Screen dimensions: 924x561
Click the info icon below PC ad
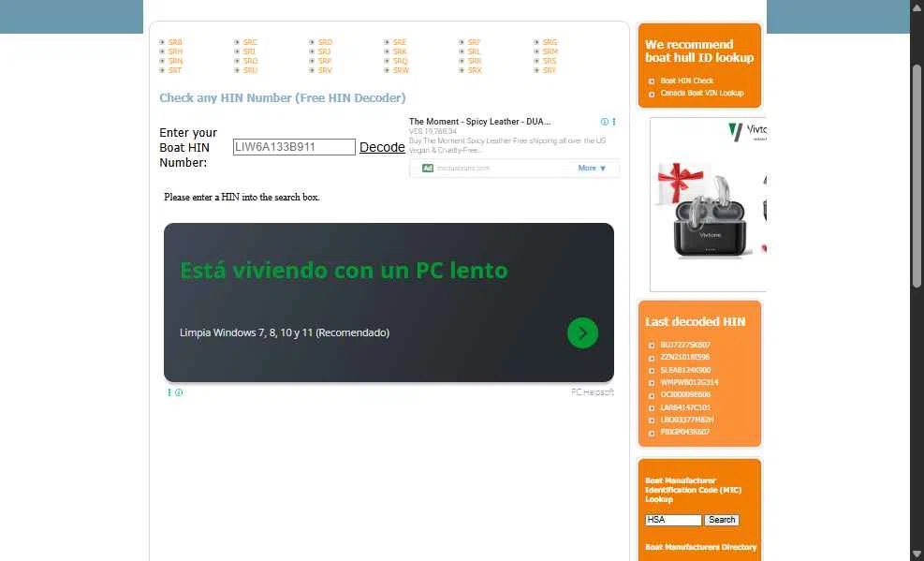click(179, 392)
